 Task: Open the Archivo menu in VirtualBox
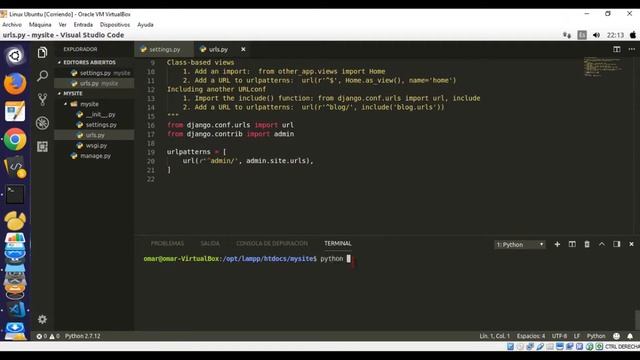click(x=12, y=25)
